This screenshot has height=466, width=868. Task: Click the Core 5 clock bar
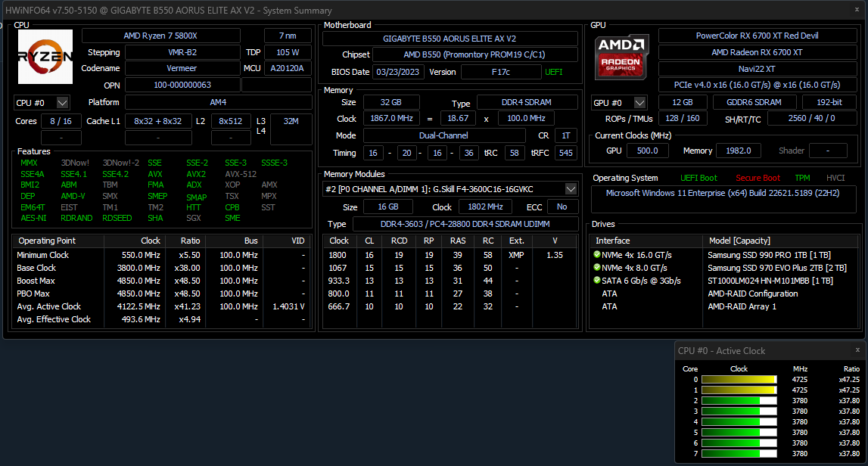tap(739, 432)
